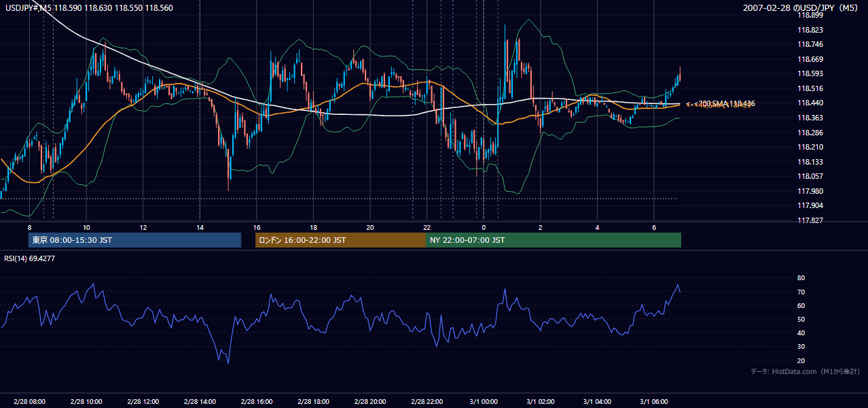Click hour label 22 on price chart time axis
This screenshot has width=868, height=408.
[427, 227]
